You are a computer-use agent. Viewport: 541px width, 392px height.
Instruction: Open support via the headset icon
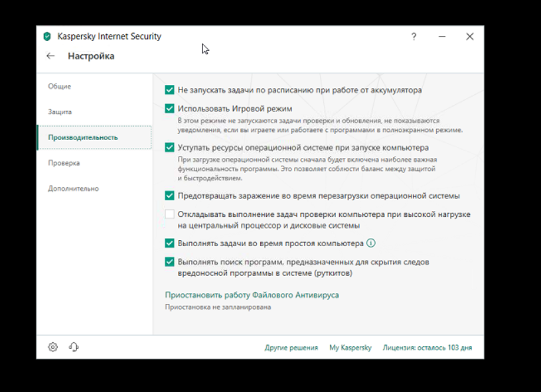tap(74, 347)
